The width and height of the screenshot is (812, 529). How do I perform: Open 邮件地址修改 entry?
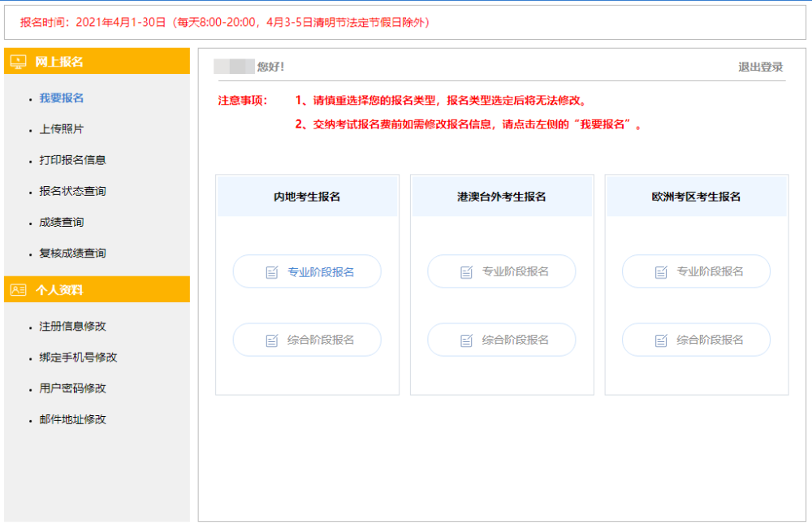(x=72, y=419)
